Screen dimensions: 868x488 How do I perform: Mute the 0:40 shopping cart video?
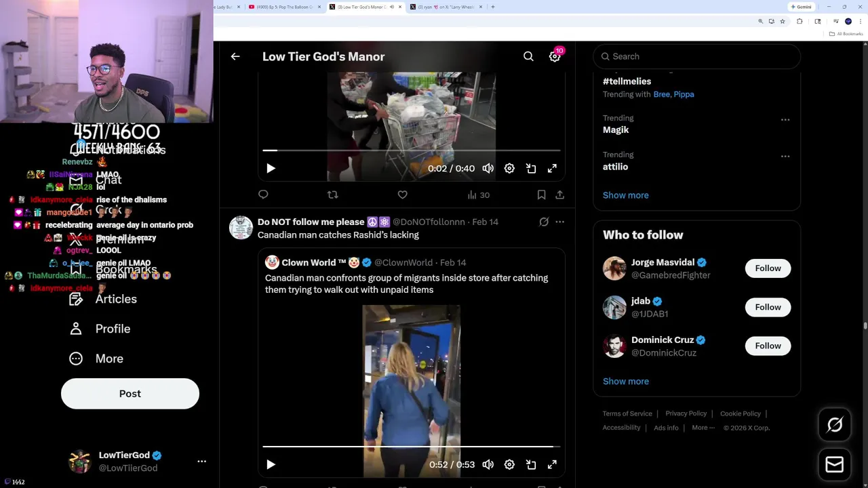(488, 168)
